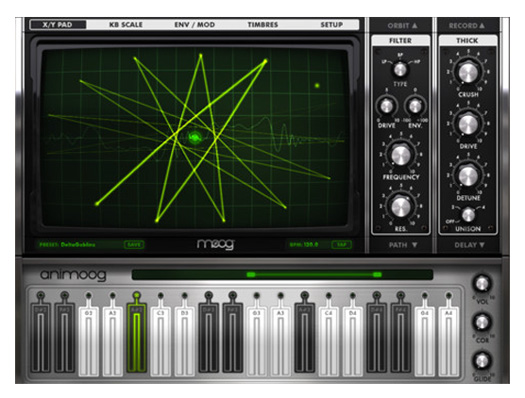Adjust the filter DRIVE knob

(x=387, y=106)
